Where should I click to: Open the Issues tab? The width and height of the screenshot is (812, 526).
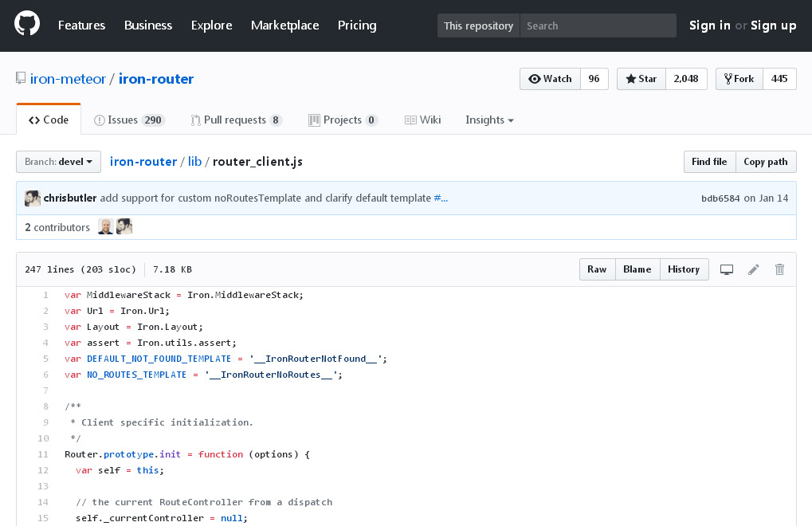128,120
